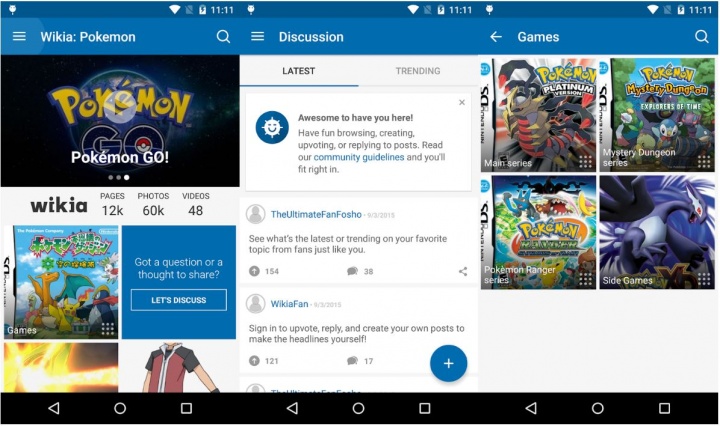Open the Pokémon GO! banner
This screenshot has width=720, height=426.
point(120,121)
